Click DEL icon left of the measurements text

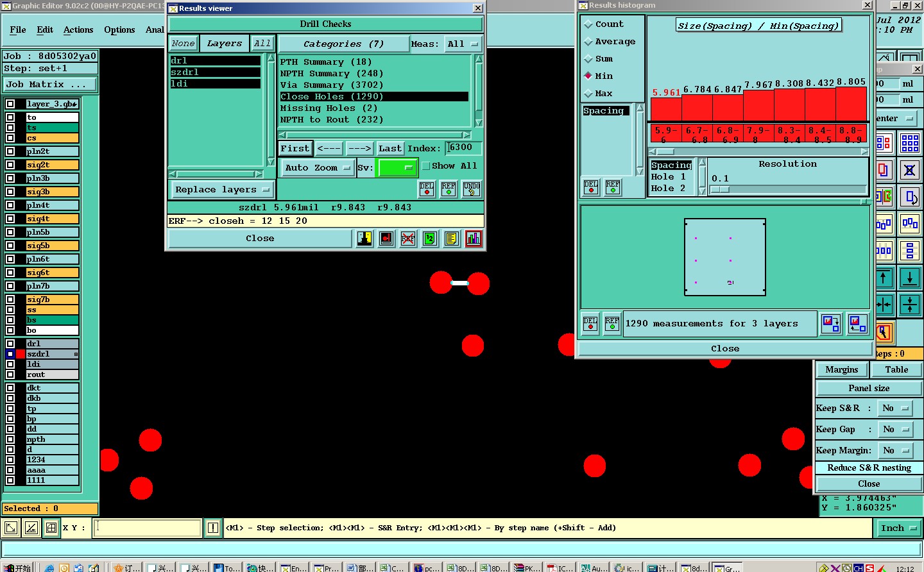[x=590, y=324]
